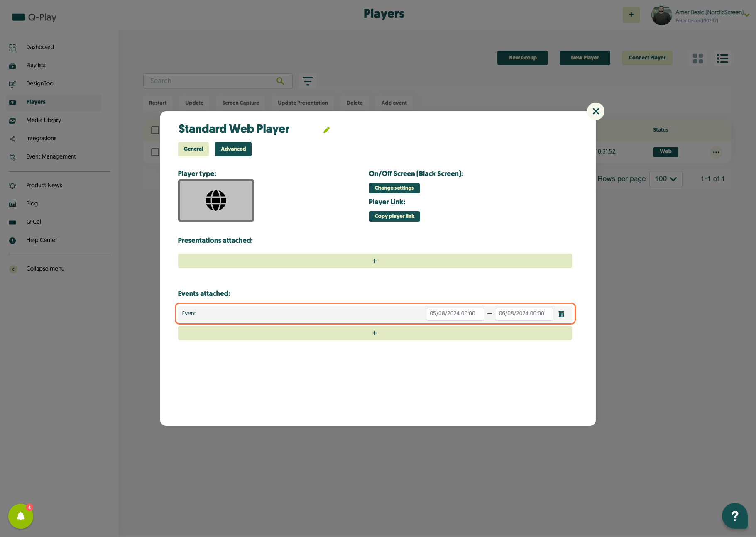Toggle the player row checkbox
The width and height of the screenshot is (756, 537).
coord(155,152)
